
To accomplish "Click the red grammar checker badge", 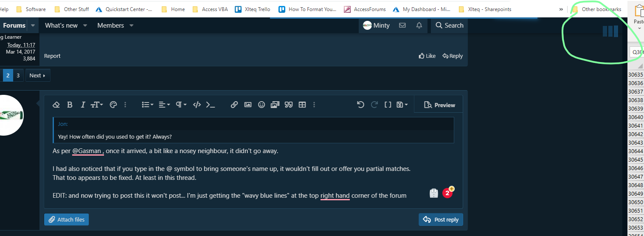I will coord(447,193).
